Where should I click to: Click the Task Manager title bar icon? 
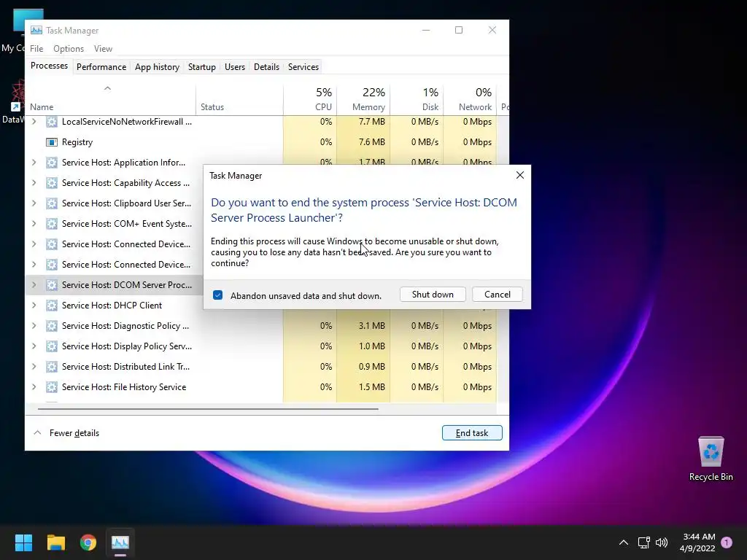36,31
